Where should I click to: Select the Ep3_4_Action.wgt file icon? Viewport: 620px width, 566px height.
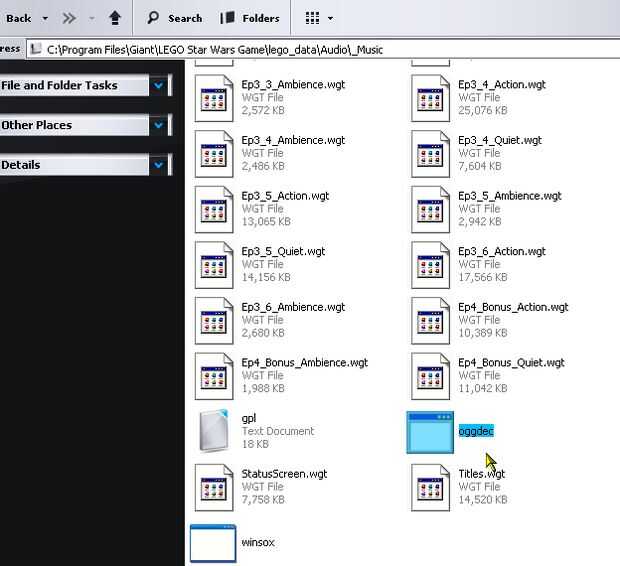430,98
